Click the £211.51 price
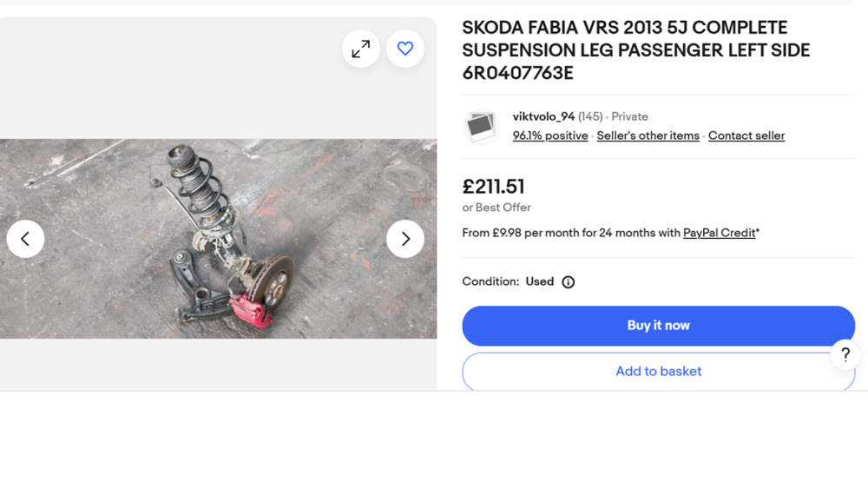Image resolution: width=868 pixels, height=482 pixels. (493, 187)
